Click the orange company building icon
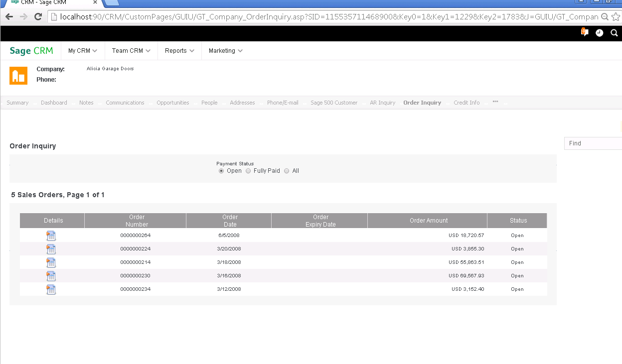Image resolution: width=622 pixels, height=364 pixels. point(18,75)
